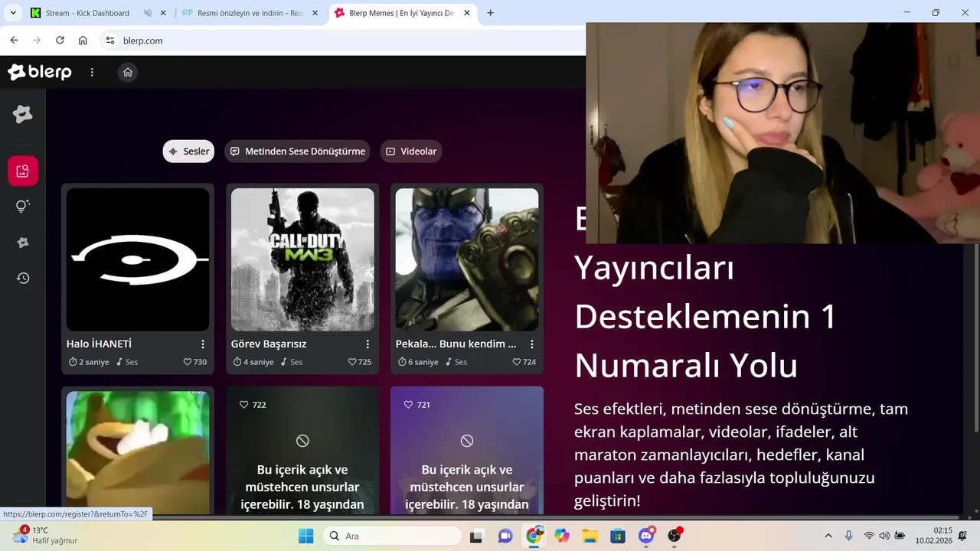Open Task View on the taskbar
980x551 pixels.
[476, 536]
